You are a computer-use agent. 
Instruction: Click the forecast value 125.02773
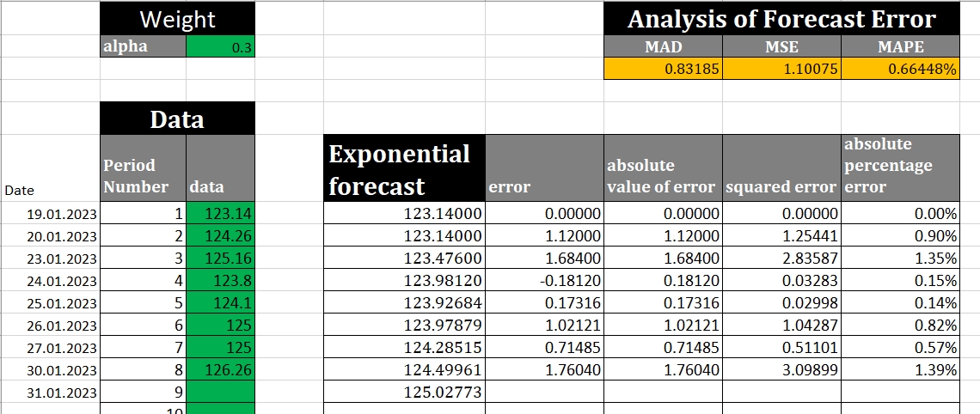(404, 393)
